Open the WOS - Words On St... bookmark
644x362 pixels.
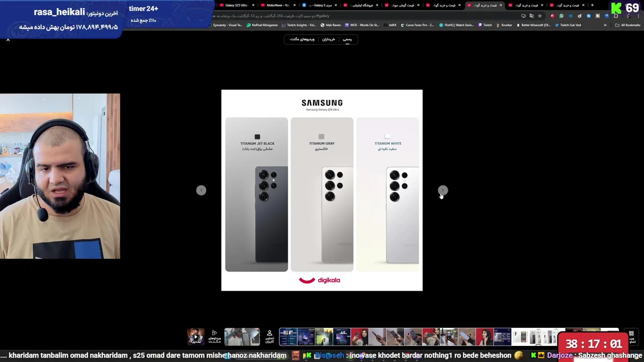[x=362, y=25]
